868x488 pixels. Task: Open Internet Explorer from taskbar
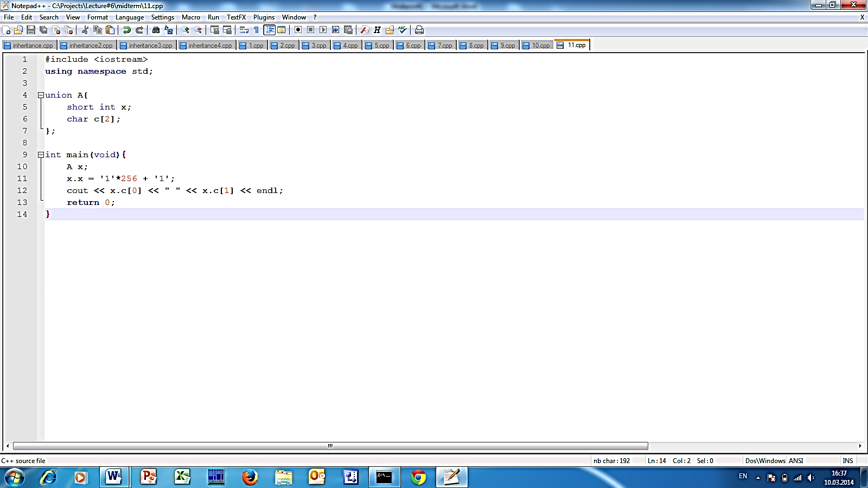tap(48, 477)
